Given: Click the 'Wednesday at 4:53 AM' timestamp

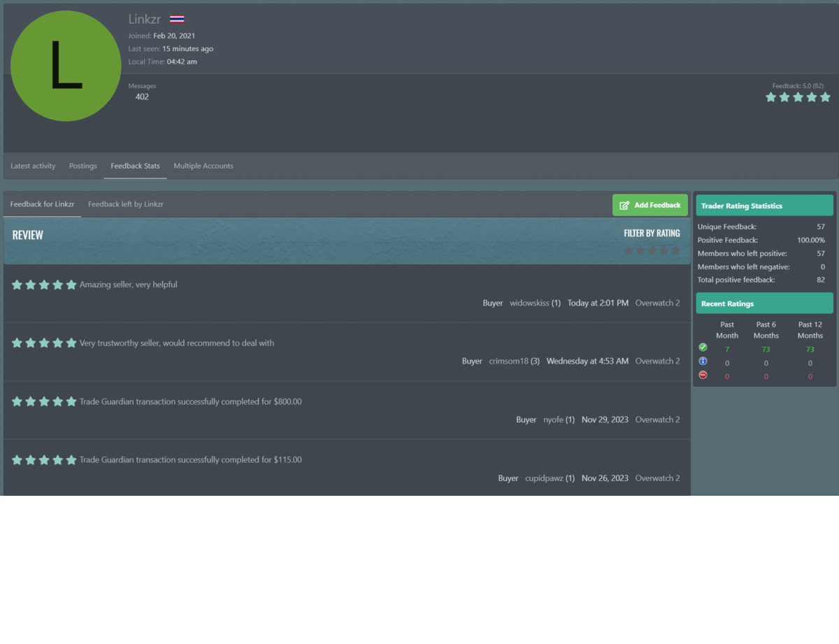Looking at the screenshot, I should pyautogui.click(x=587, y=361).
